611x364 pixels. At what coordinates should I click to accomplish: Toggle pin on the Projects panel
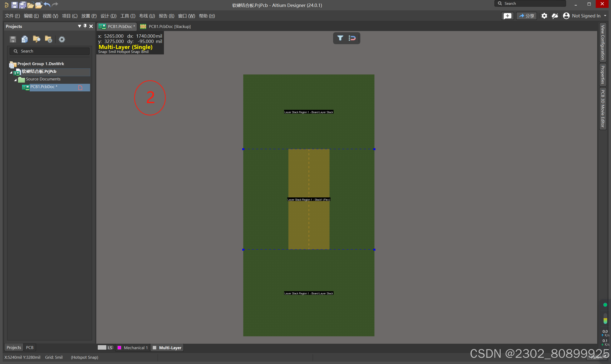pyautogui.click(x=85, y=26)
